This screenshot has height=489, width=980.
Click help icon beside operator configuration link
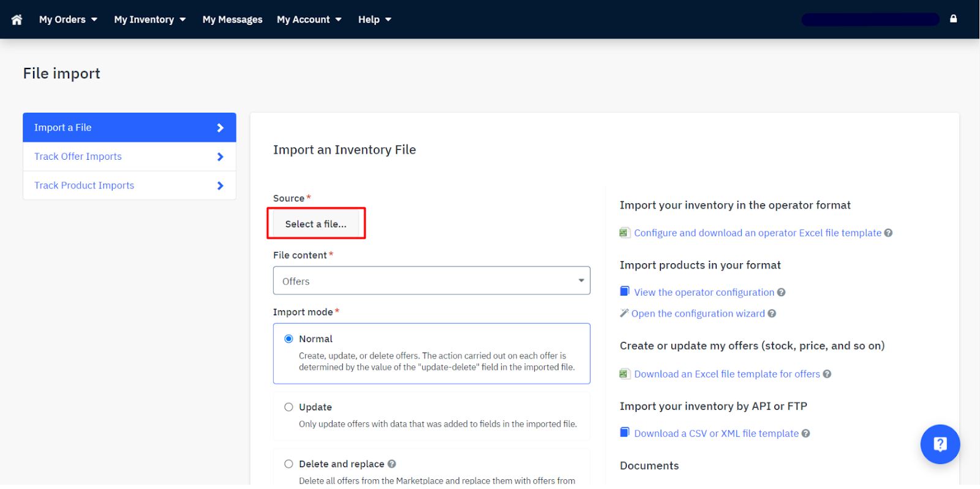781,293
